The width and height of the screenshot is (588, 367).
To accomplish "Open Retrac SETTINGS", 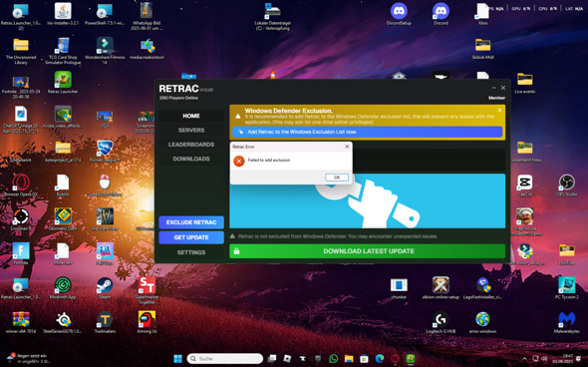I will click(x=191, y=252).
